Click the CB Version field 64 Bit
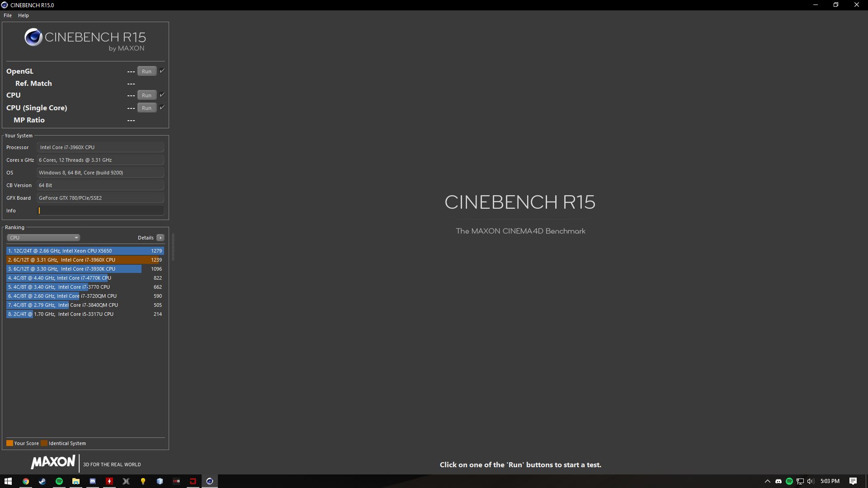This screenshot has width=868, height=488. [100, 185]
